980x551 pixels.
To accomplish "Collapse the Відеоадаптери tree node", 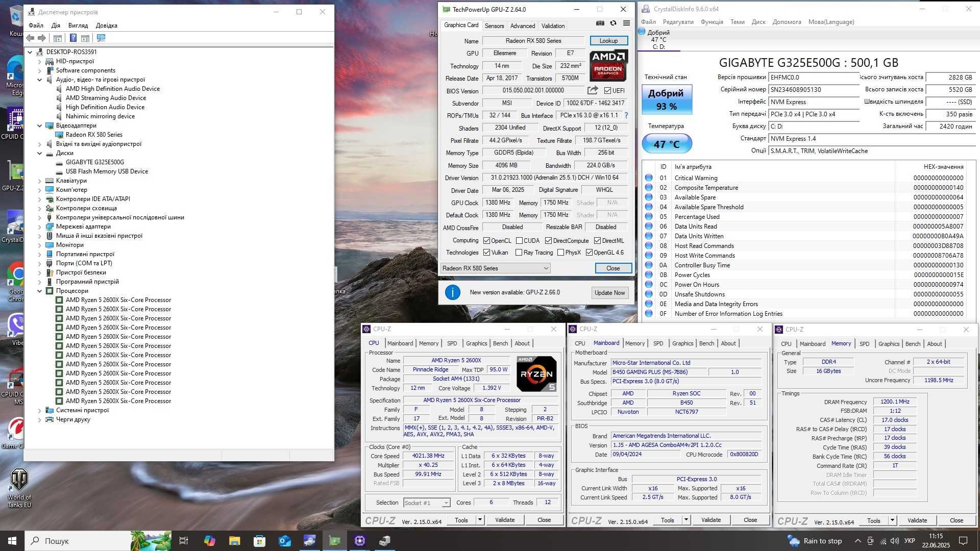I will point(40,126).
